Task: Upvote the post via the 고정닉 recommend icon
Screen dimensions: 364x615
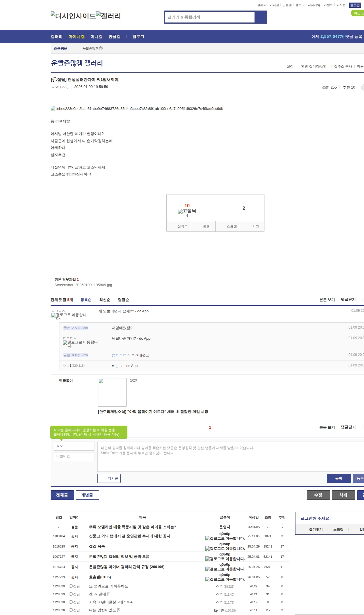Action: tap(187, 211)
